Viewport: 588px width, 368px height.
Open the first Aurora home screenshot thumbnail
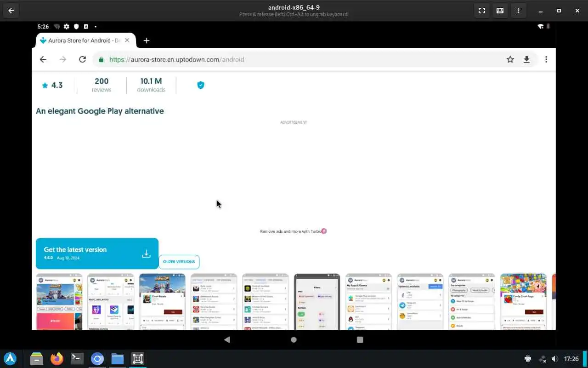(59, 302)
